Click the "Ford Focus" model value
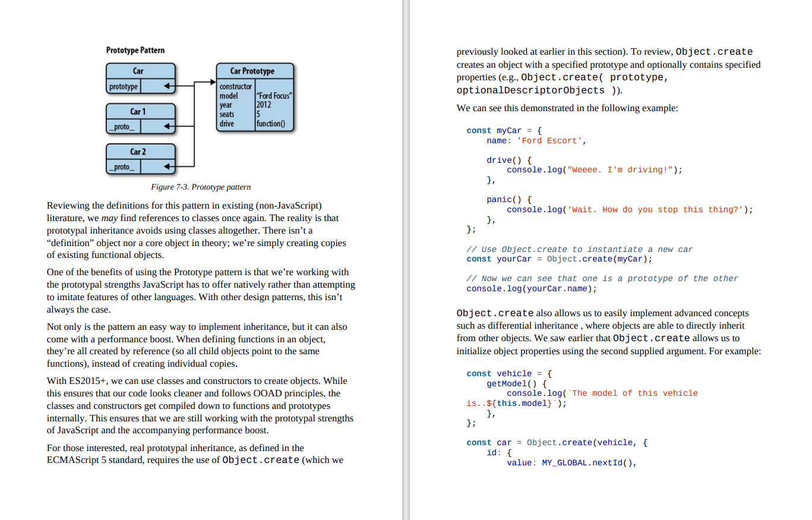Image resolution: width=812 pixels, height=520 pixels. [x=274, y=96]
